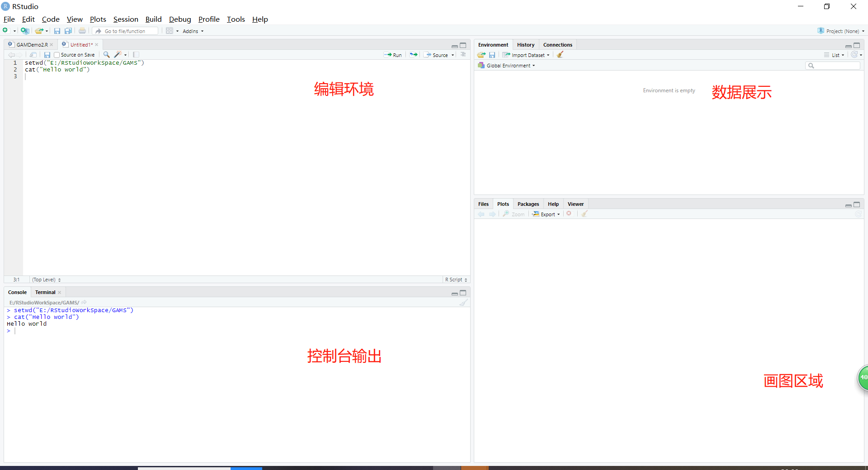Switch to the History tab

525,44
